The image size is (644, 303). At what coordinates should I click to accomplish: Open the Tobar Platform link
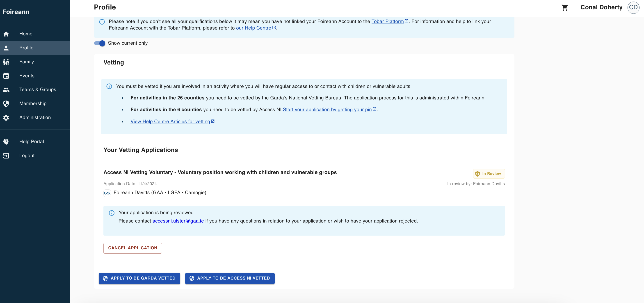(x=388, y=21)
